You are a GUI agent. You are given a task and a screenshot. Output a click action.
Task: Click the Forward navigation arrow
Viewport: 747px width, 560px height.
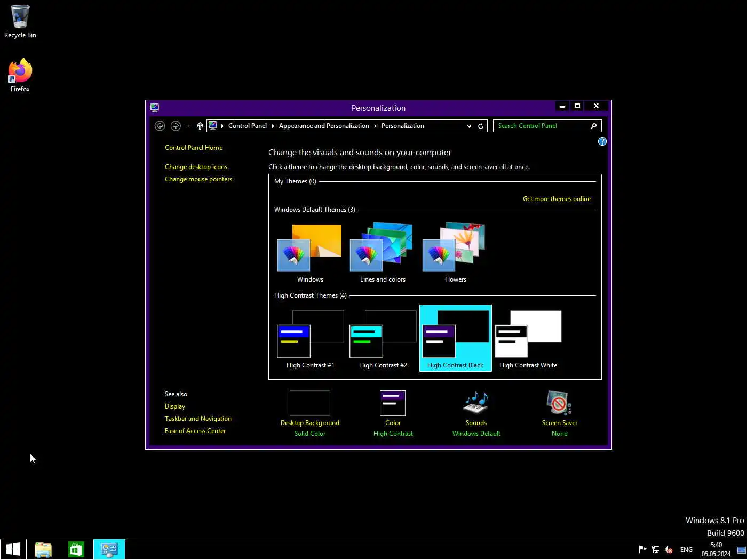[176, 126]
